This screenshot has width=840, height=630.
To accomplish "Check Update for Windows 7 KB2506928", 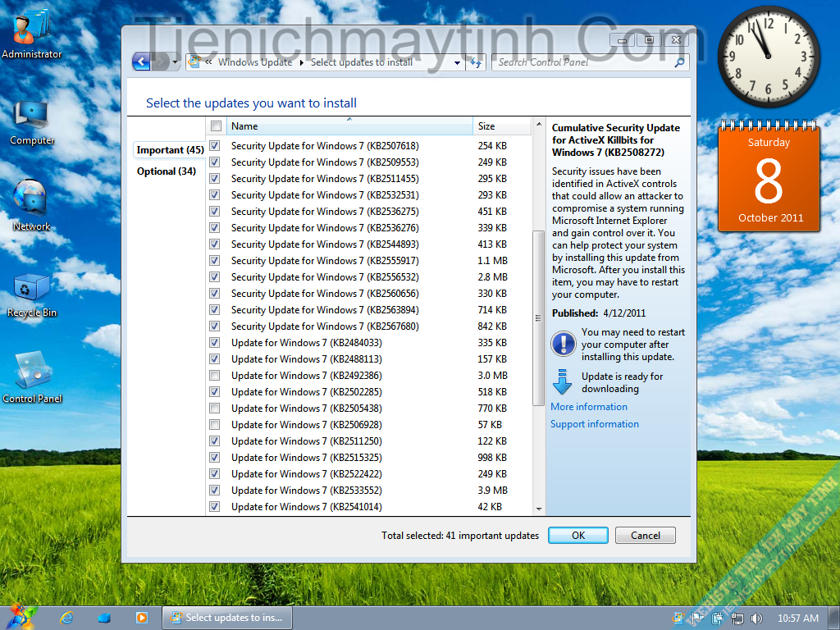I will click(x=215, y=424).
